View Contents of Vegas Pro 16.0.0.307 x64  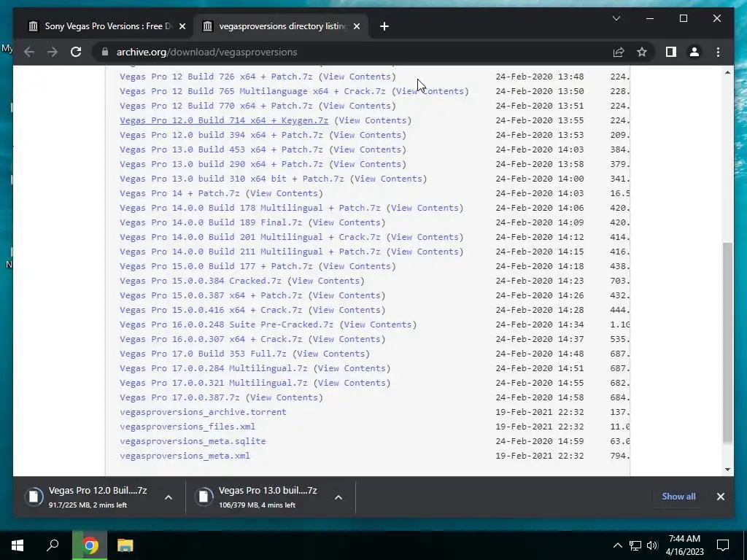tap(347, 339)
